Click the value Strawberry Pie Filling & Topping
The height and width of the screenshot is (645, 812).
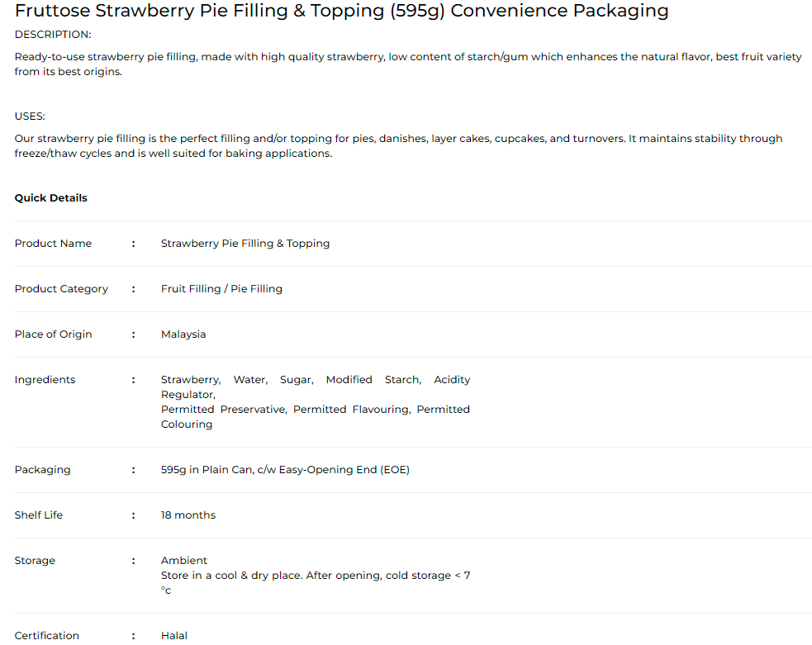[x=245, y=244]
